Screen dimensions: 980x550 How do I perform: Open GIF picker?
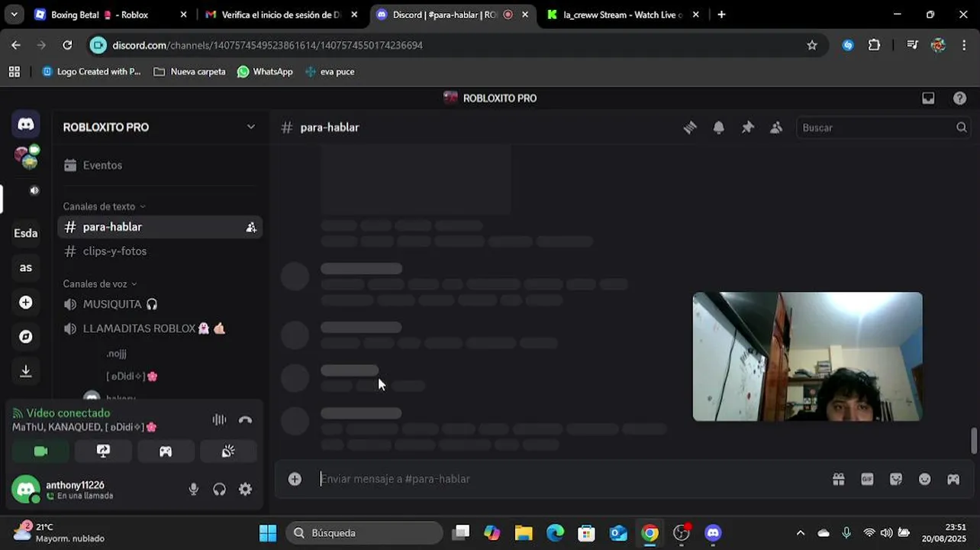coord(867,479)
